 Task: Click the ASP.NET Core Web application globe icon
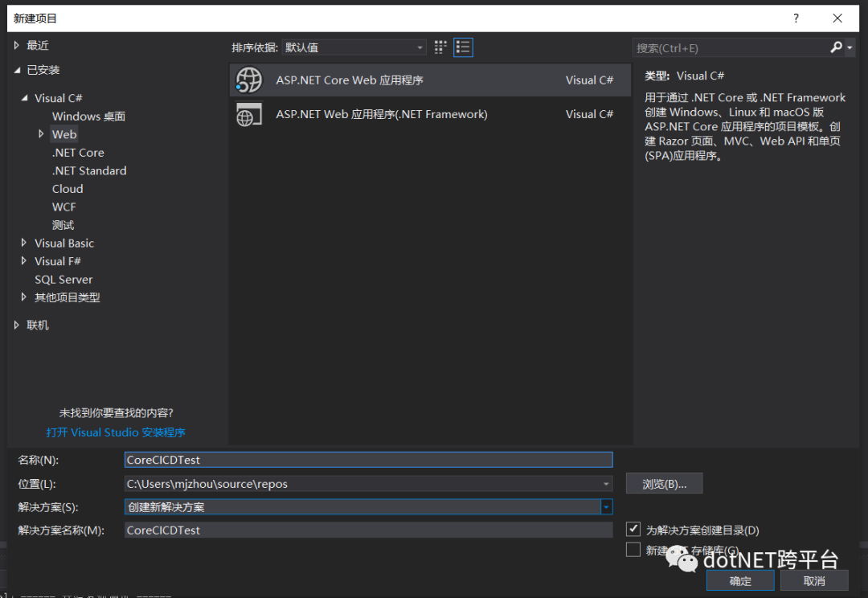pos(249,80)
